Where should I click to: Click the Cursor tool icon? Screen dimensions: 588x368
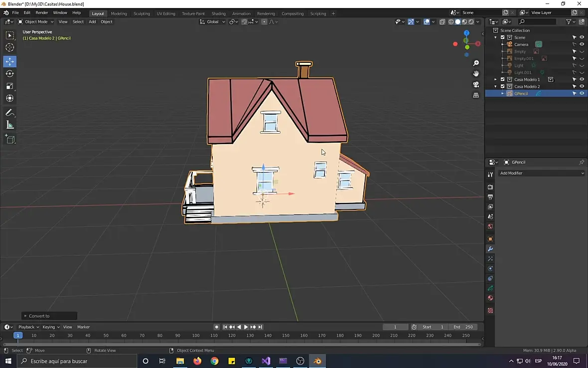[x=10, y=47]
